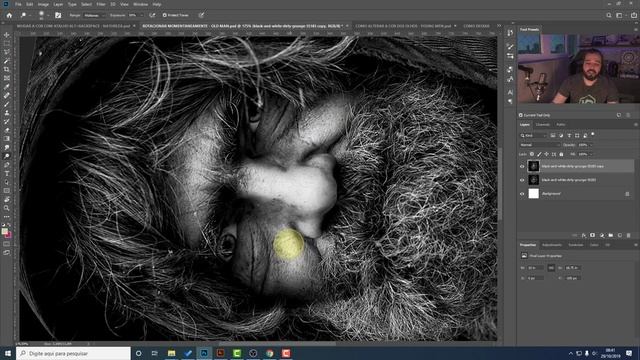Viewport: 640px width, 360px height.
Task: Open the Range dropdown in options bar
Action: tap(94, 15)
